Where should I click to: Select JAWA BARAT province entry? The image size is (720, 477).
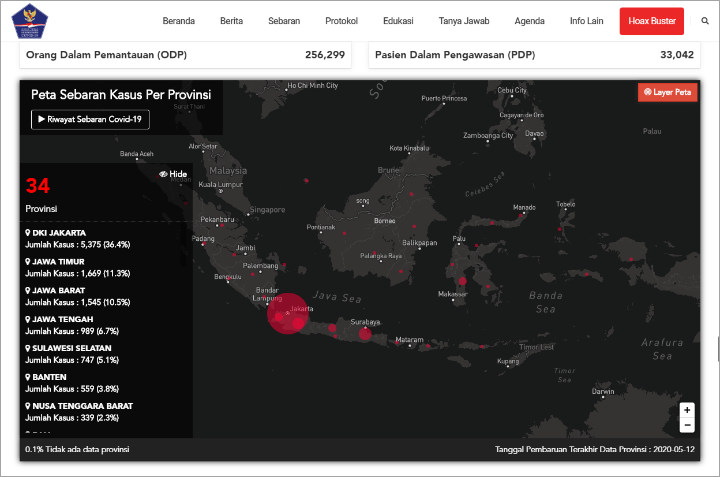point(78,297)
